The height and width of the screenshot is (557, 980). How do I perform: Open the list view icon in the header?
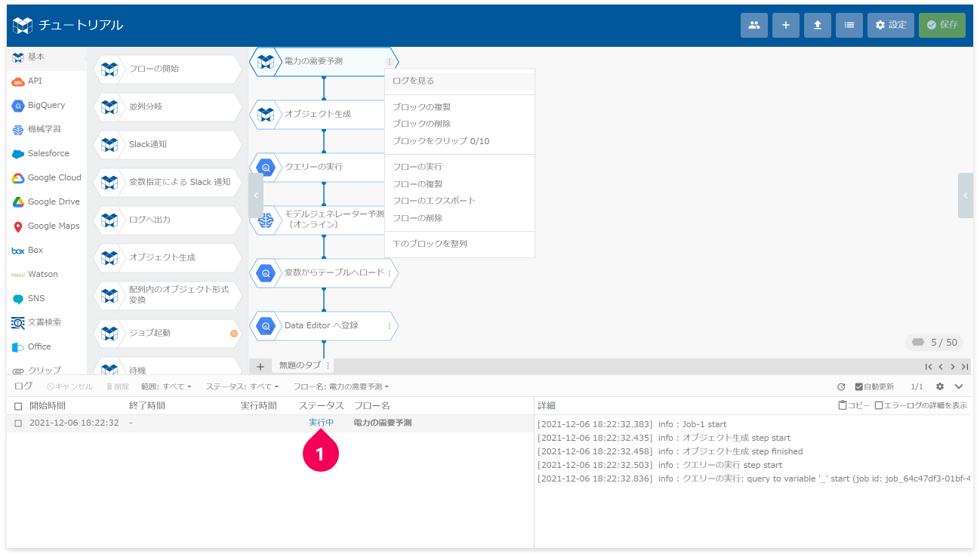[x=849, y=25]
